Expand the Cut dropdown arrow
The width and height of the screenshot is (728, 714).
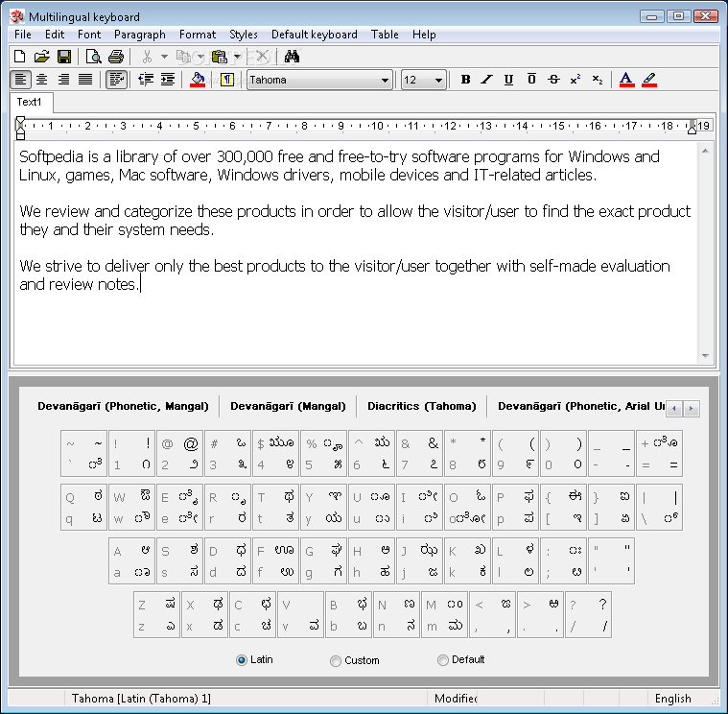coord(164,57)
